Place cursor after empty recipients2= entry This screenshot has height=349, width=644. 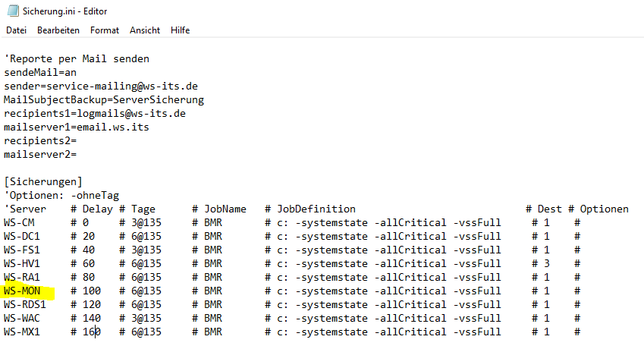77,141
